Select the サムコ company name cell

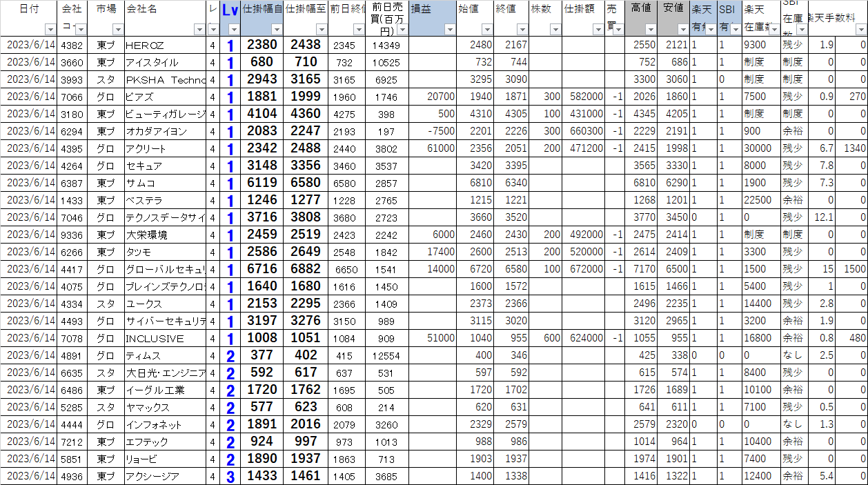point(164,183)
